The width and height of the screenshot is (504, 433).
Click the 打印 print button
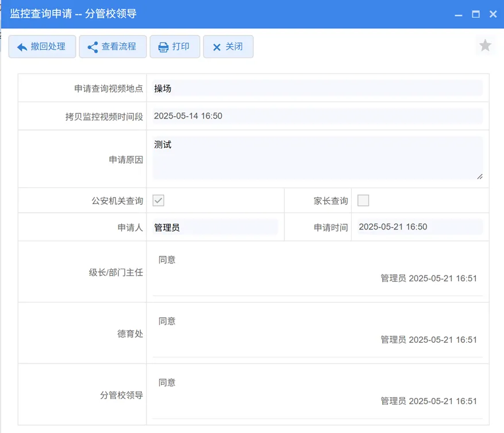coord(175,47)
